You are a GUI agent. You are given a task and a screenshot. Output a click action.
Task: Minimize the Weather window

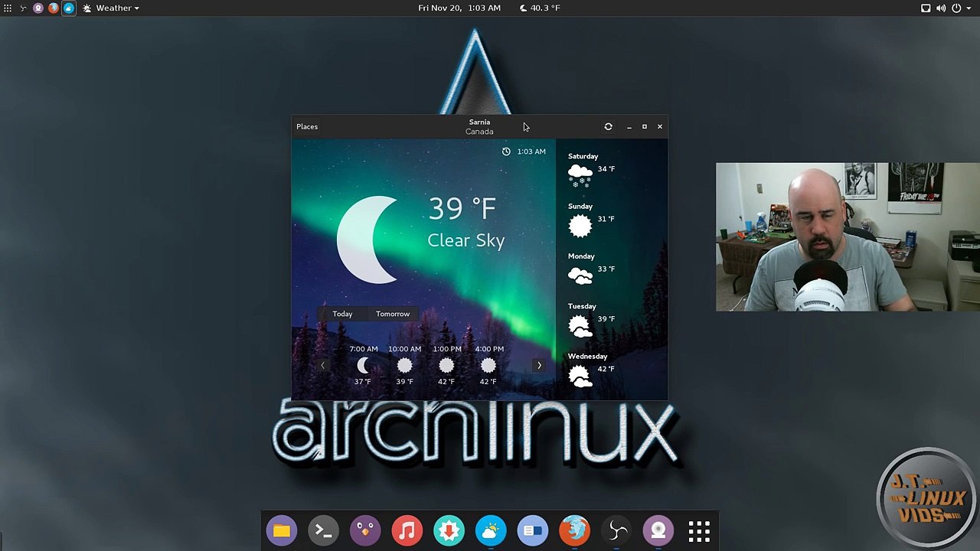click(629, 127)
